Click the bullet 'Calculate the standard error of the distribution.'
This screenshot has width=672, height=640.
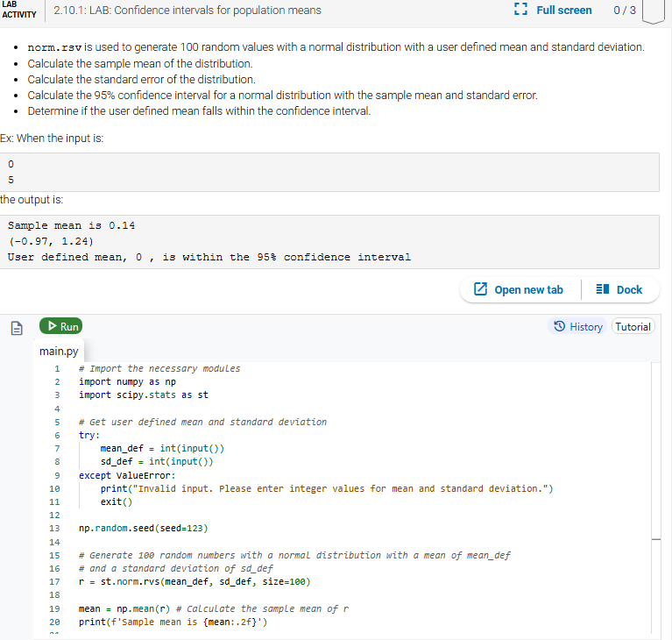coord(141,80)
